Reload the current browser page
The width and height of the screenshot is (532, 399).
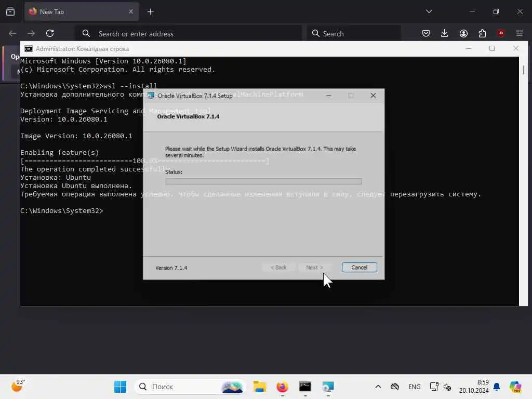pos(50,33)
